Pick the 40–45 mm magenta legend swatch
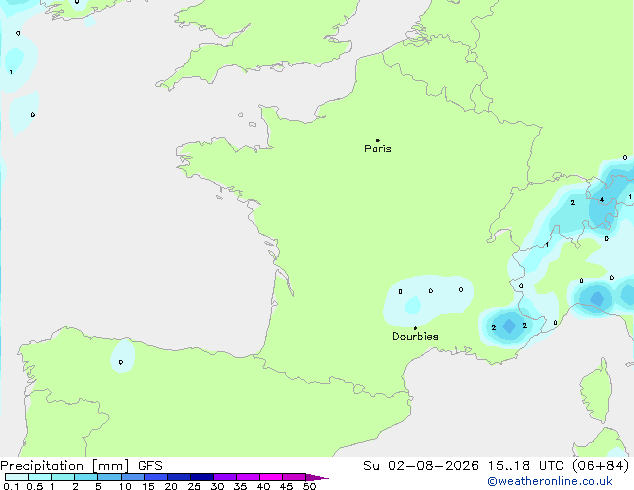Screen dimensions: 634x490 (271, 477)
